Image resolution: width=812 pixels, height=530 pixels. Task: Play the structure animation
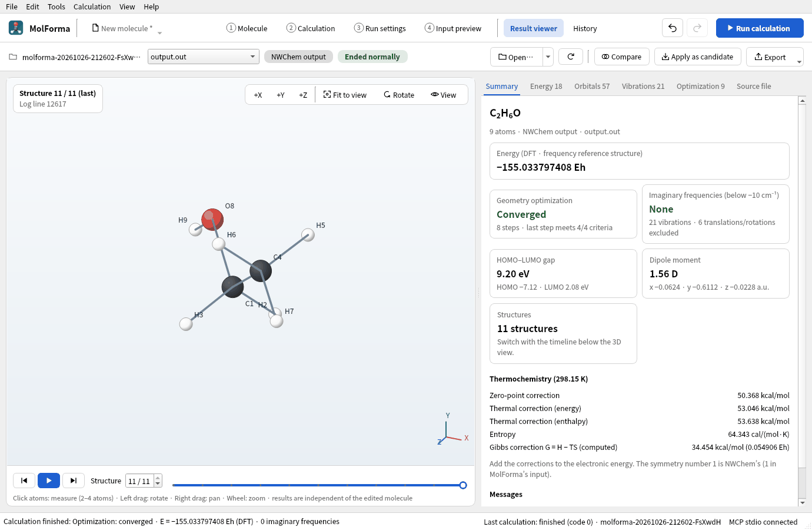click(x=49, y=481)
